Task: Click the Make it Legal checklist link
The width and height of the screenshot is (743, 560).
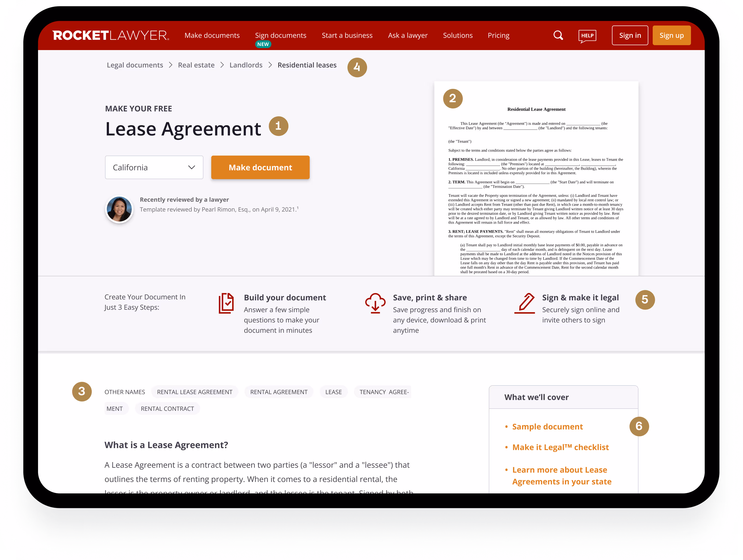Action: (560, 447)
